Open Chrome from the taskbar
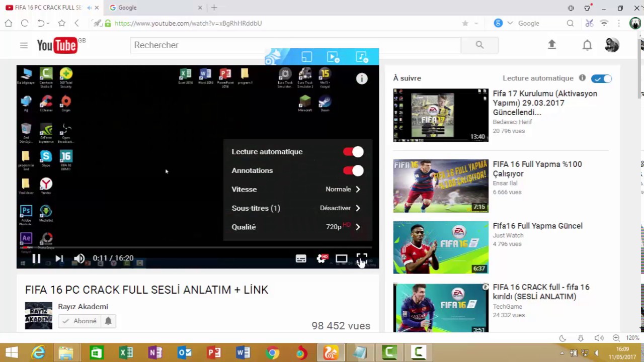This screenshot has width=644, height=362. click(x=272, y=353)
